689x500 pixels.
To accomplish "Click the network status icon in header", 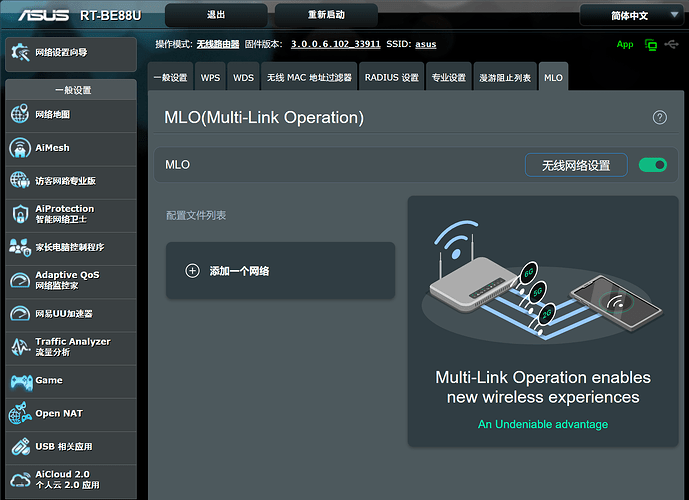I will [x=651, y=45].
